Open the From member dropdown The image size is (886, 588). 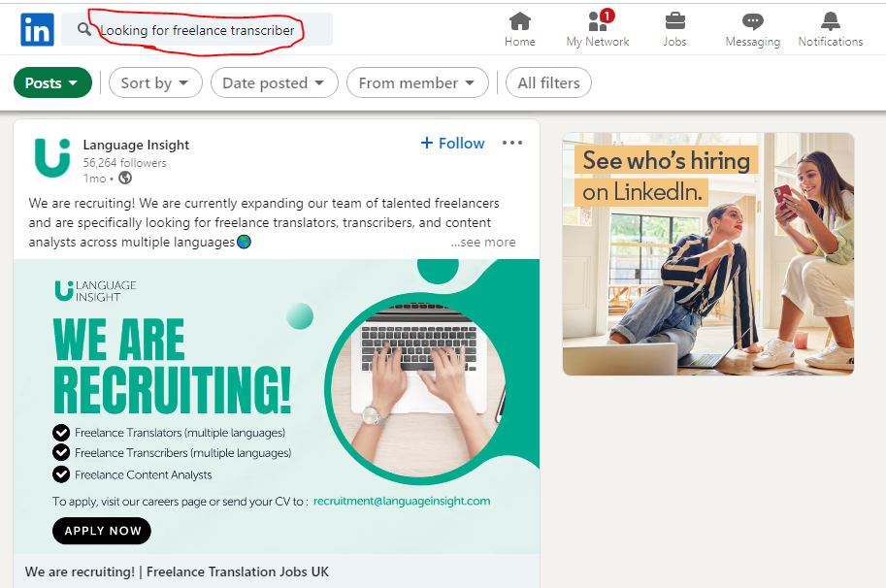[417, 83]
